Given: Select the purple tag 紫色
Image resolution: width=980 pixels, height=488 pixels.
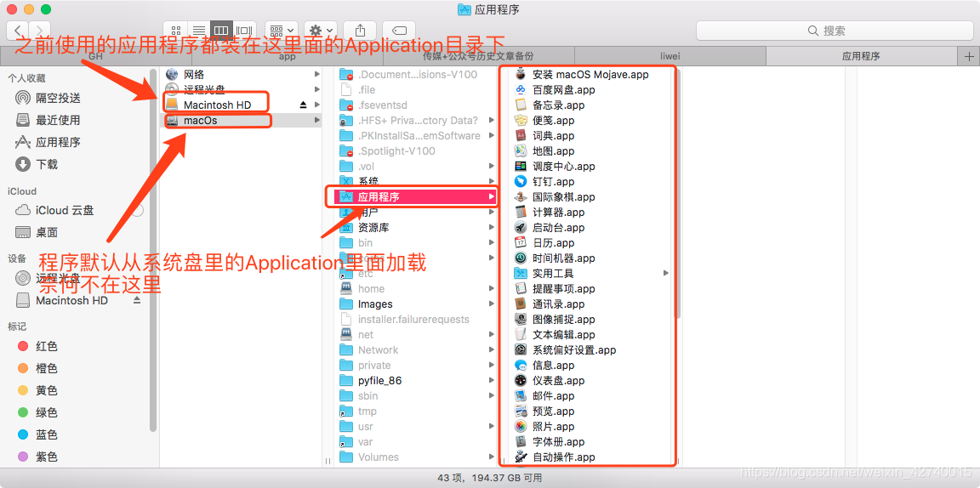Looking at the screenshot, I should 37,457.
